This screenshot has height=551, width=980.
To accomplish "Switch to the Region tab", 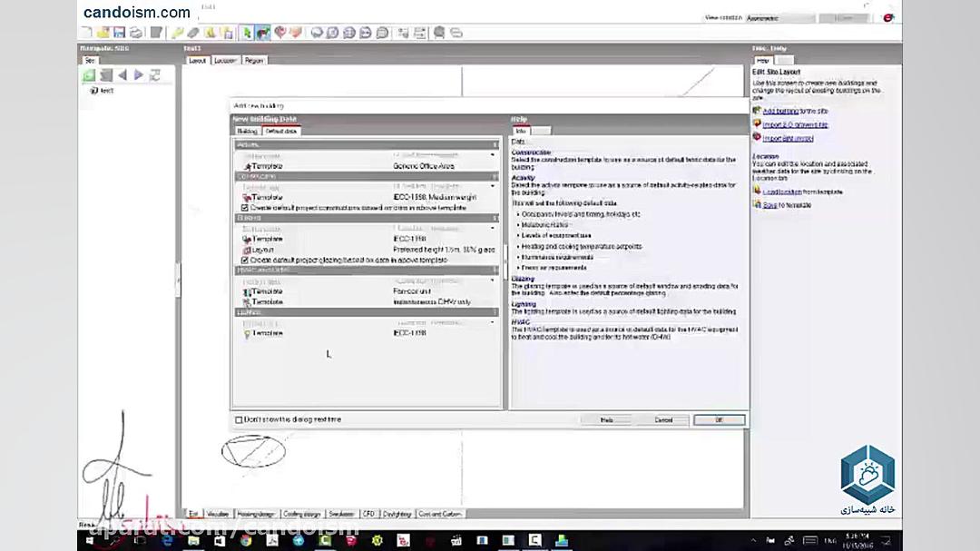I will (254, 61).
